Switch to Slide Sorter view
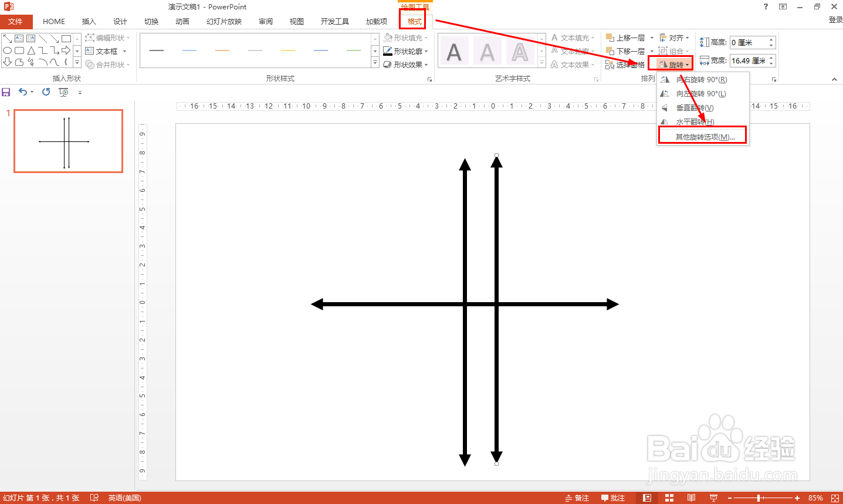 pyautogui.click(x=669, y=498)
